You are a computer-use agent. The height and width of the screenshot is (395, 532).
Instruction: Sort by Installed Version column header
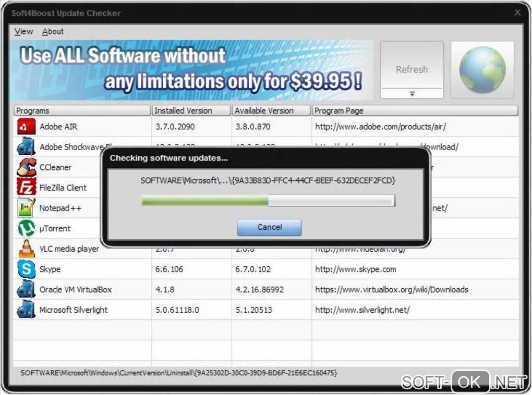[191, 110]
